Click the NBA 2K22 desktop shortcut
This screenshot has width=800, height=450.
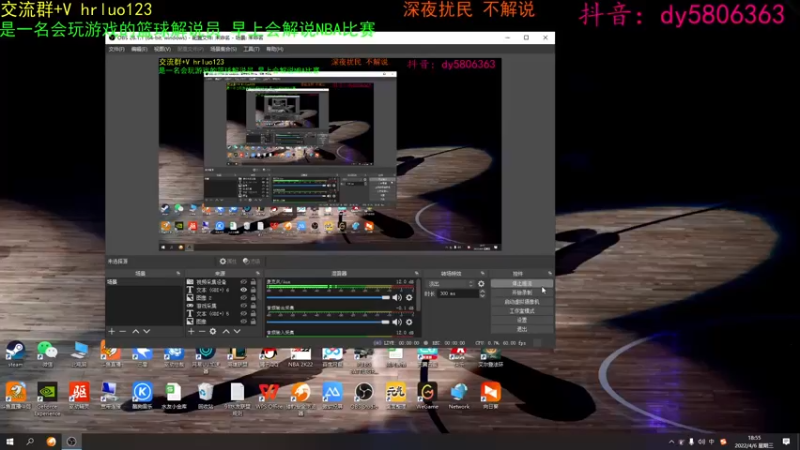pyautogui.click(x=301, y=357)
